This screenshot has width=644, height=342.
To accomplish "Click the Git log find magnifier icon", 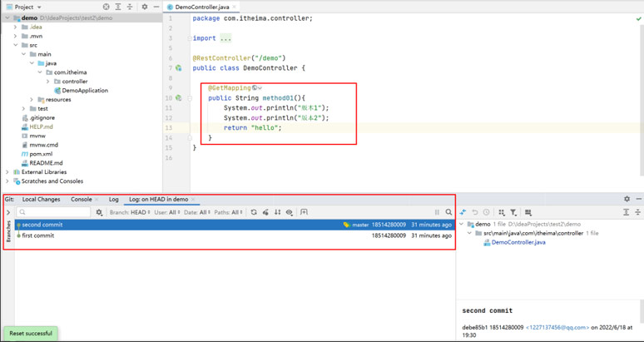I will [x=449, y=212].
